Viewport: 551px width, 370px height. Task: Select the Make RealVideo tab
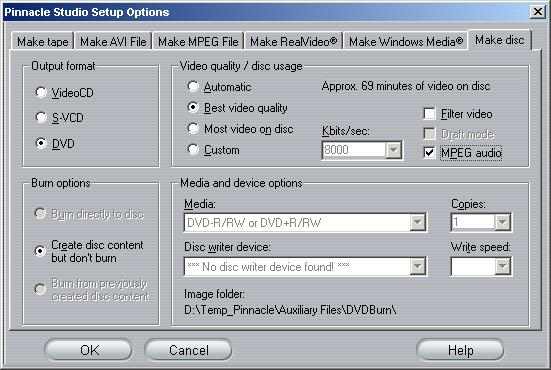(293, 41)
